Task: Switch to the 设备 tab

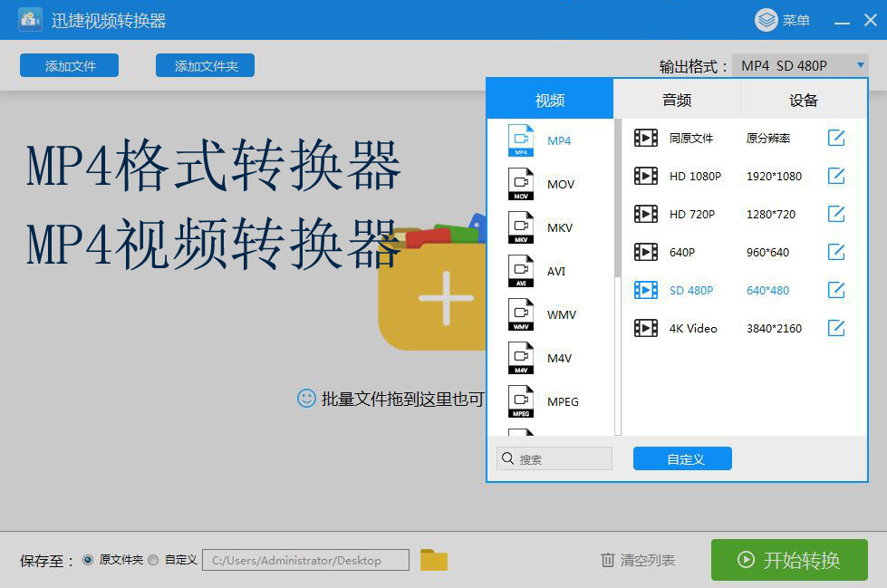Action: coord(804,101)
